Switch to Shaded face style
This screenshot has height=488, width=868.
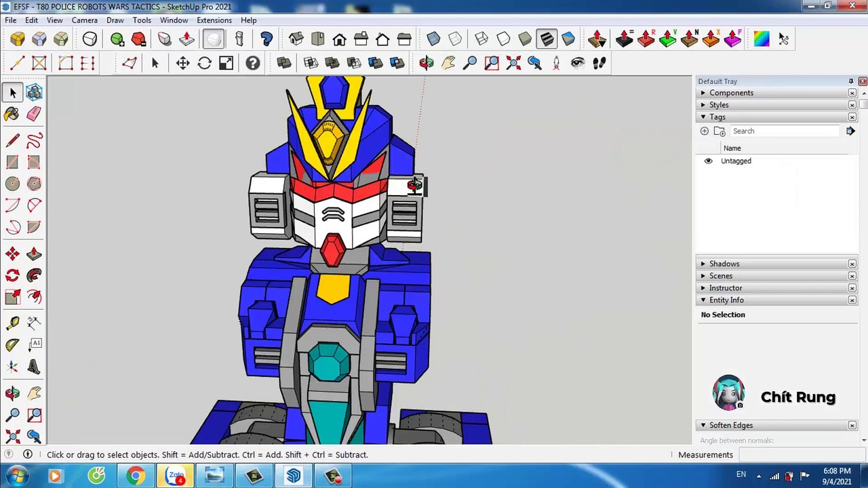[x=525, y=39]
